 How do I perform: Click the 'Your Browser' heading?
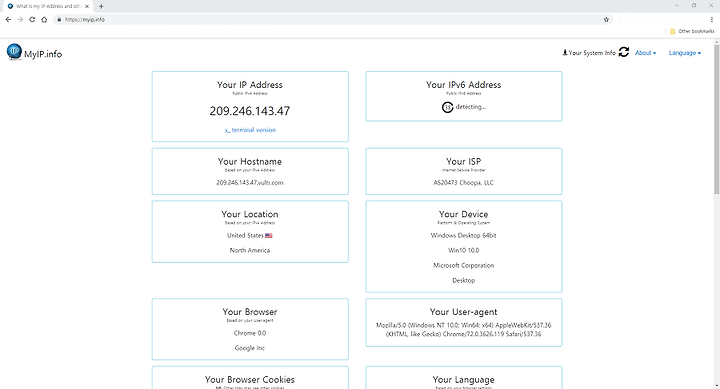[x=250, y=312]
